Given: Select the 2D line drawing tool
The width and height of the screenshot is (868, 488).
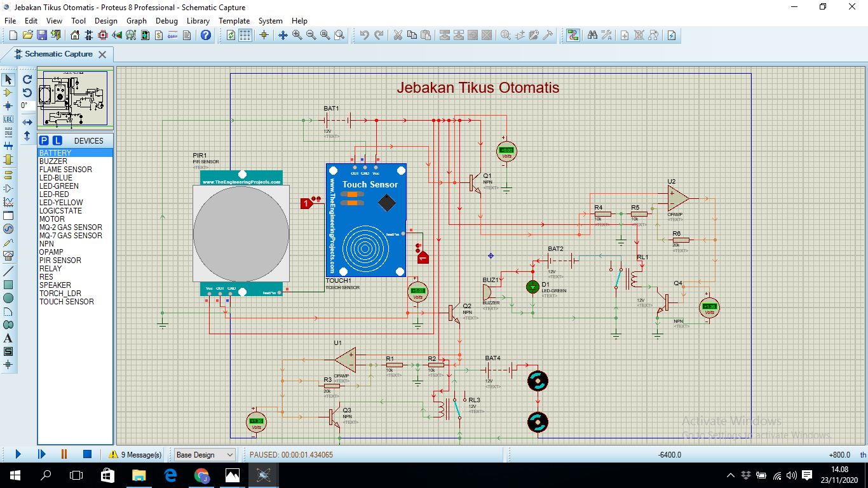Looking at the screenshot, I should pos(8,271).
